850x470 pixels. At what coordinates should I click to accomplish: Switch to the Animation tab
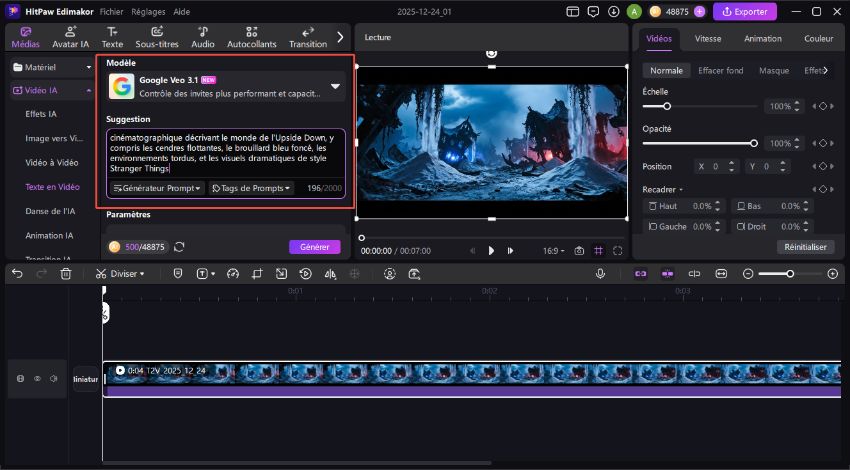762,39
